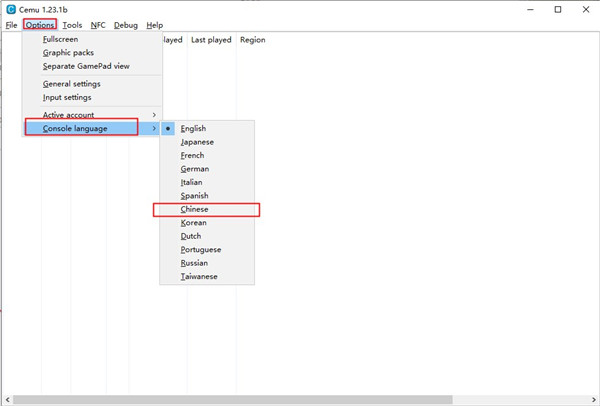Open the Tools menu
The width and height of the screenshot is (600, 406).
click(x=73, y=25)
